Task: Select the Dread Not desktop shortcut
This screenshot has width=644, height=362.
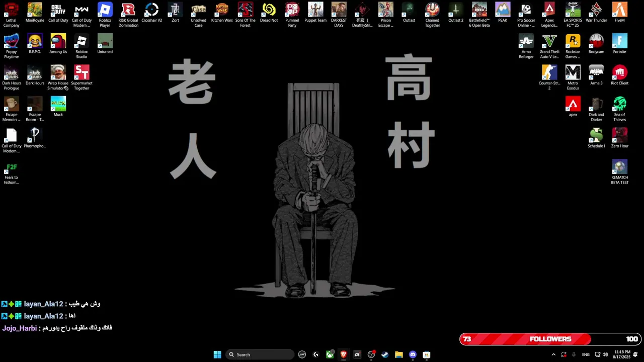Action: point(269,13)
